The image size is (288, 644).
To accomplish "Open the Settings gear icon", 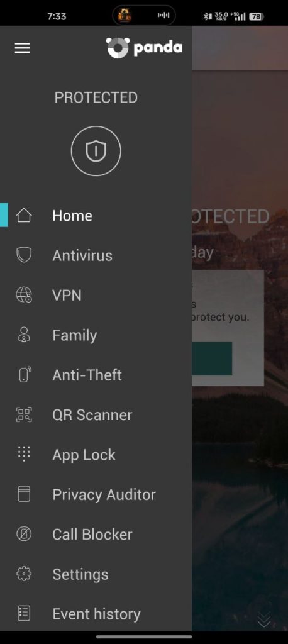I will (x=24, y=574).
